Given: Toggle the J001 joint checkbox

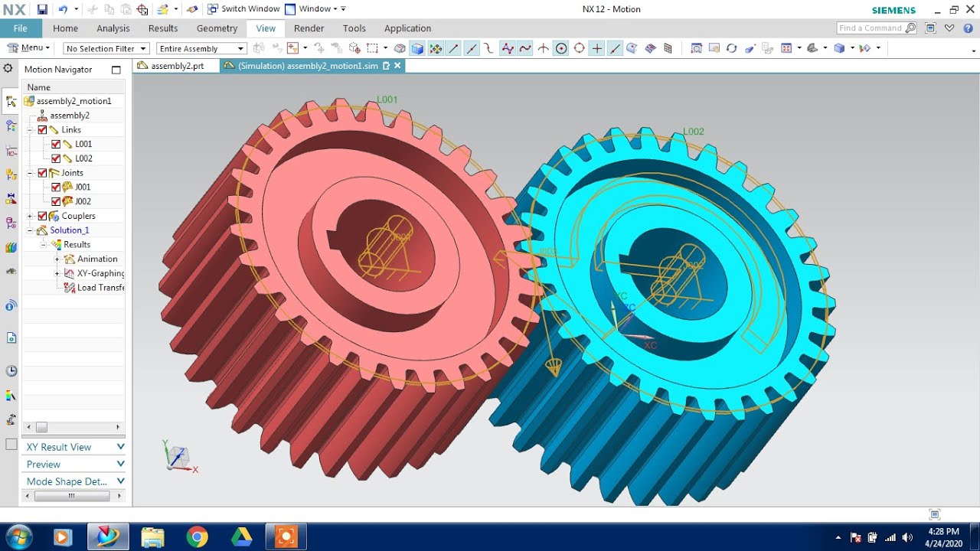Looking at the screenshot, I should coord(56,187).
